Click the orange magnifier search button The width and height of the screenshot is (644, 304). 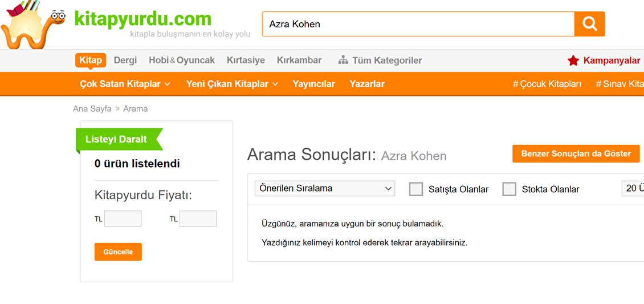point(589,24)
